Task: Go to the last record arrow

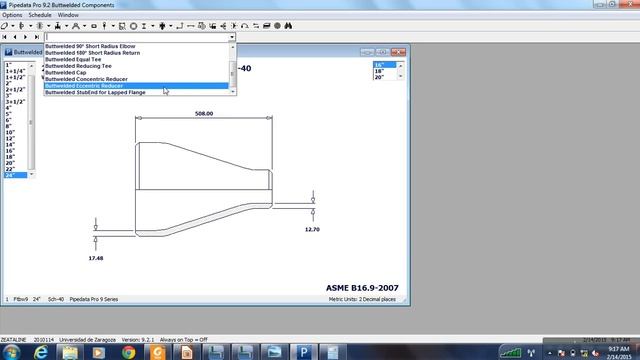Action: 37,37
